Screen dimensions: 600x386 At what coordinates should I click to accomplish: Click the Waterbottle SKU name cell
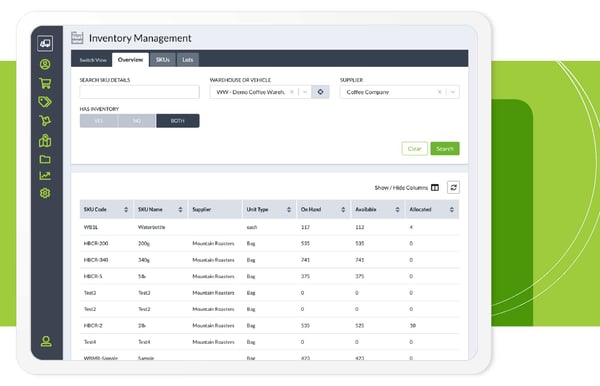[x=152, y=227]
